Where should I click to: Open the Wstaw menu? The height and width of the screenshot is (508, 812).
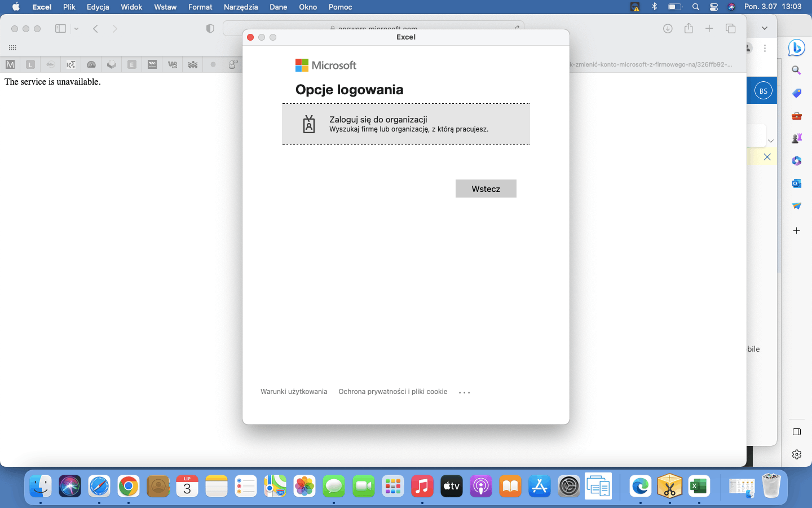coord(165,7)
